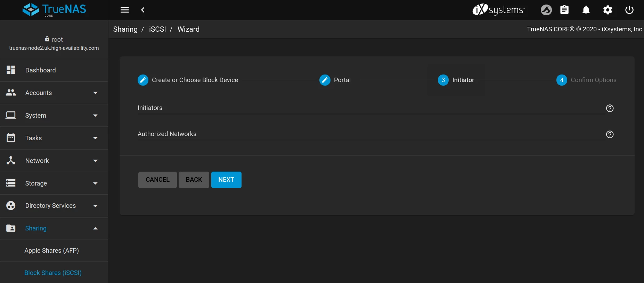Show help for Authorized Networks field
Image resolution: width=644 pixels, height=283 pixels.
pos(610,134)
